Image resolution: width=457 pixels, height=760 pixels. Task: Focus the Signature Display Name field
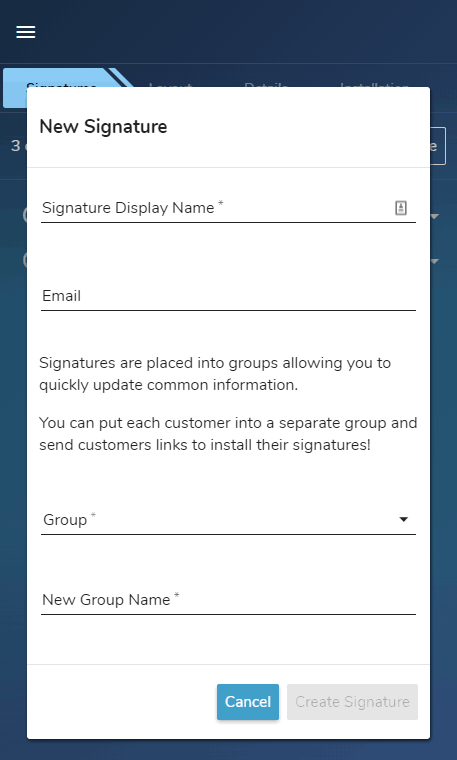[228, 208]
